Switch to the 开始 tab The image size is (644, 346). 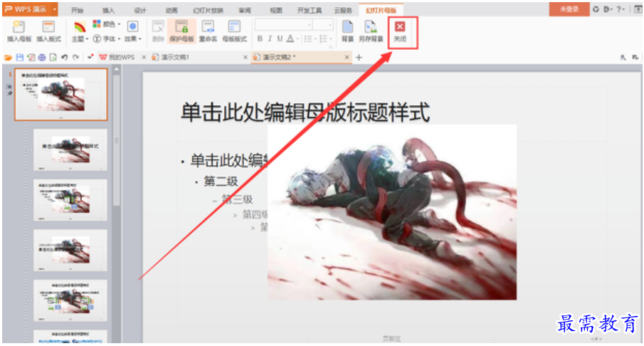[x=77, y=10]
